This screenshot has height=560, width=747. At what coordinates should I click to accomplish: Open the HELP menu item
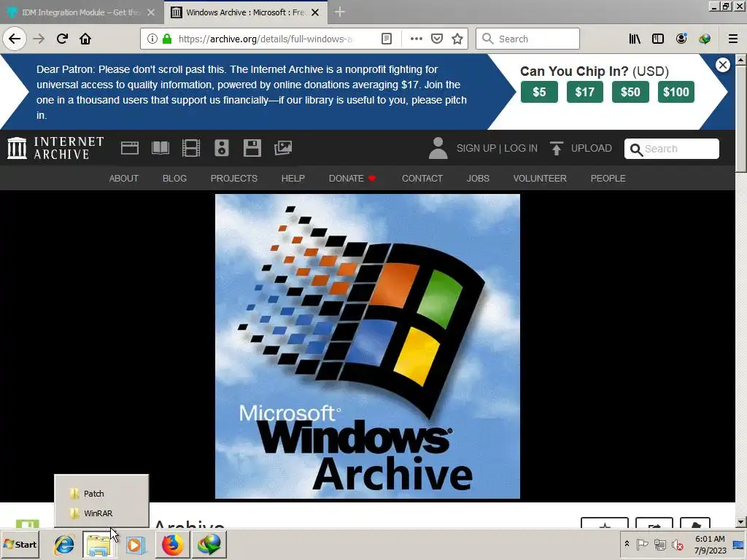293,178
